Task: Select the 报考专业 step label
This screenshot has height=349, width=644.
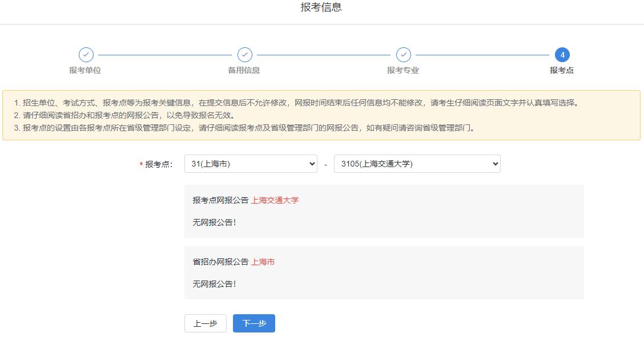Action: coord(403,70)
